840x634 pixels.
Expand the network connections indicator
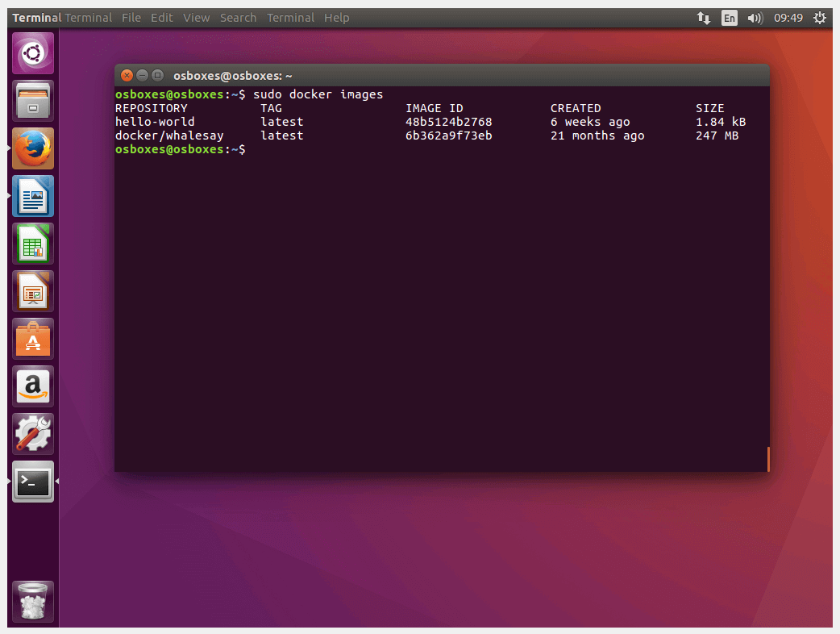[704, 18]
